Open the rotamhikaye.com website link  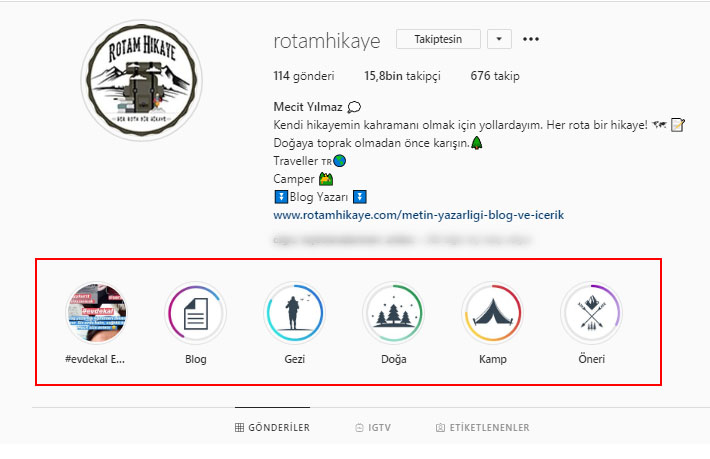(419, 215)
